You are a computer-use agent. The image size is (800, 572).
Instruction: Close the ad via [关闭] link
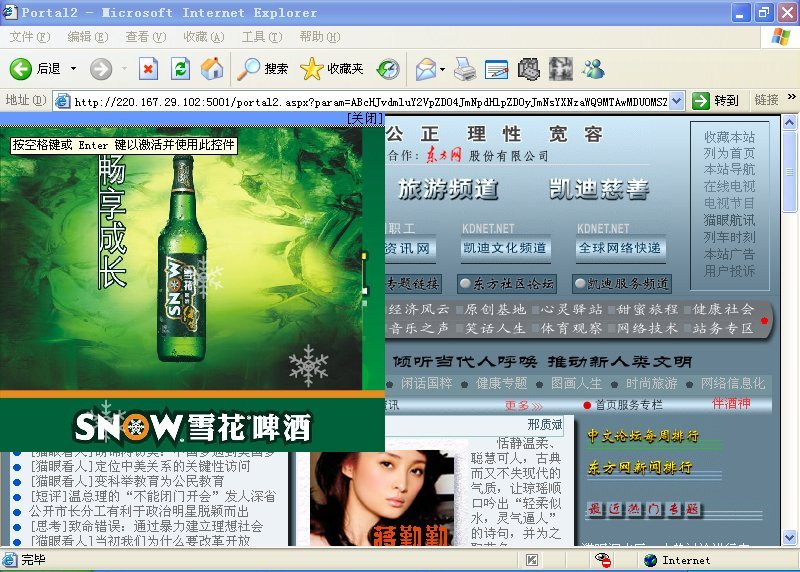point(365,118)
